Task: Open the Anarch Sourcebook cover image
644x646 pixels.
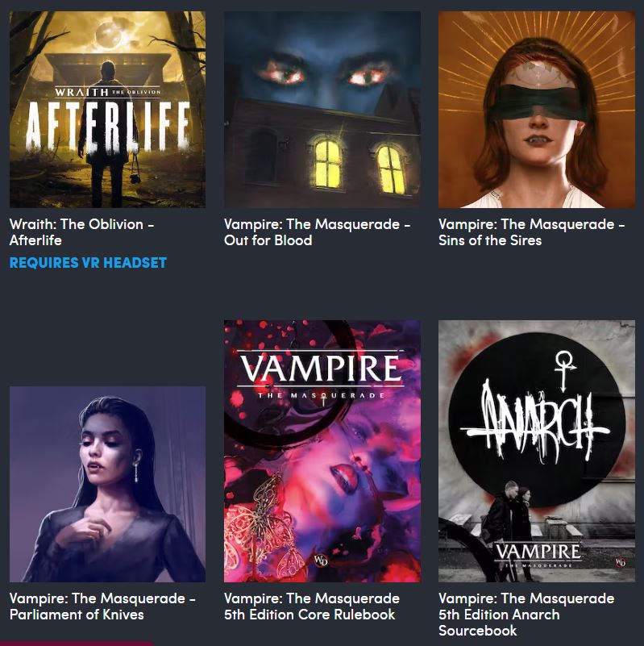Action: (537, 451)
